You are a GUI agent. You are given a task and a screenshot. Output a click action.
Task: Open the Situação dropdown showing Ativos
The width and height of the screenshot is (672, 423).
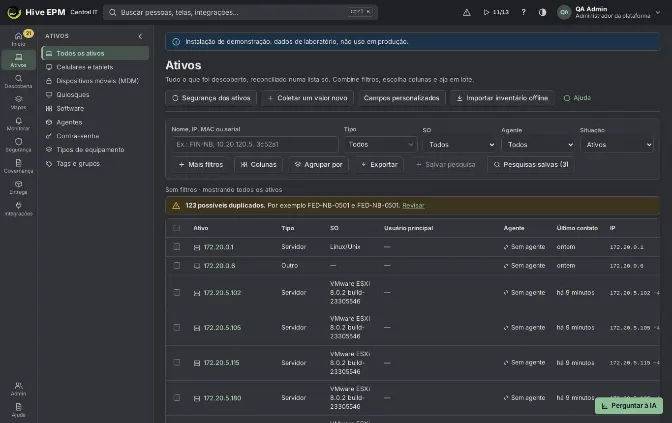pyautogui.click(x=617, y=145)
